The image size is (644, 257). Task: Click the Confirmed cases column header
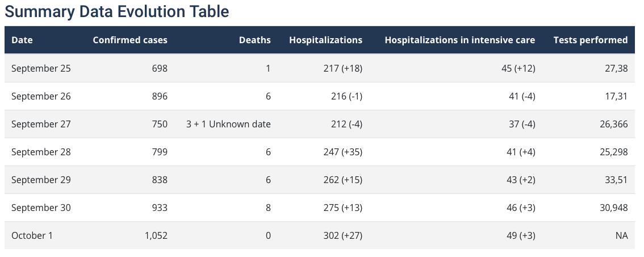click(130, 40)
